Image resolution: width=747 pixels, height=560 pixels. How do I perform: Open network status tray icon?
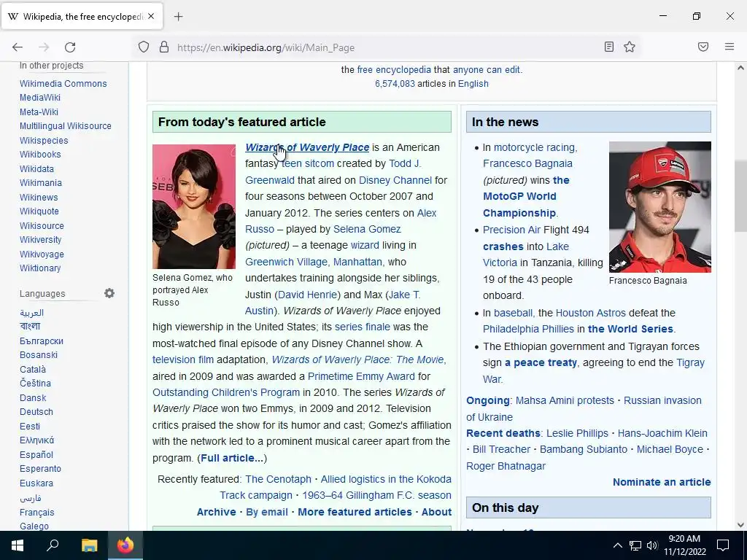click(635, 545)
